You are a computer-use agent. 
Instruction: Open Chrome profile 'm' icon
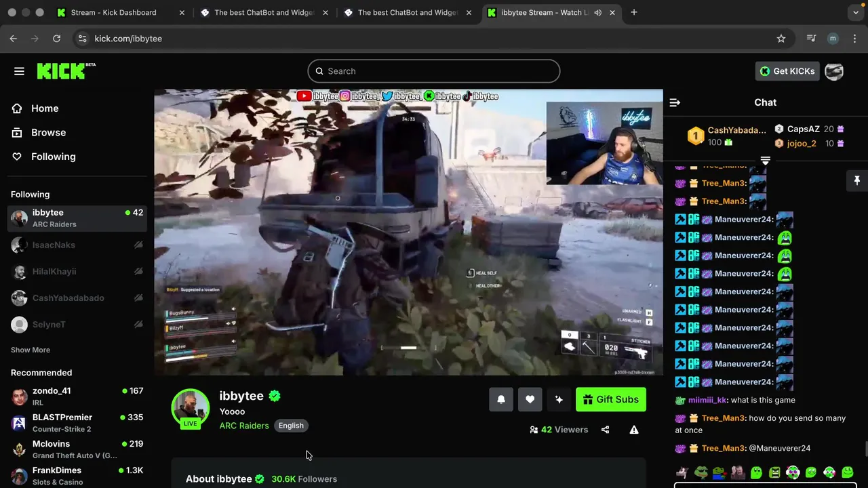coord(833,39)
